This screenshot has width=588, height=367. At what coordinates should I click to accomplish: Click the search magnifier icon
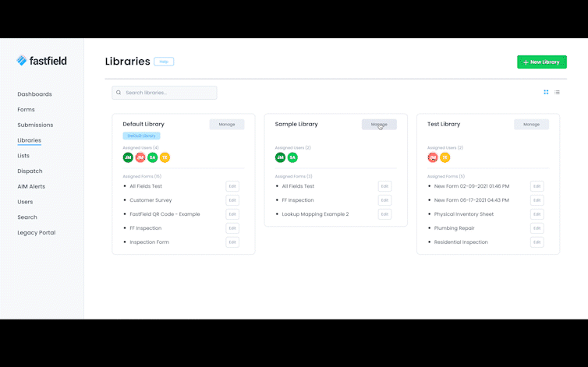click(x=119, y=93)
